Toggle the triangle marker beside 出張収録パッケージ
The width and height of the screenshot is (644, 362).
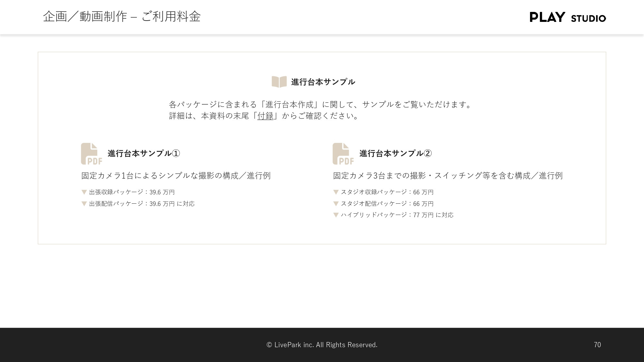point(83,192)
